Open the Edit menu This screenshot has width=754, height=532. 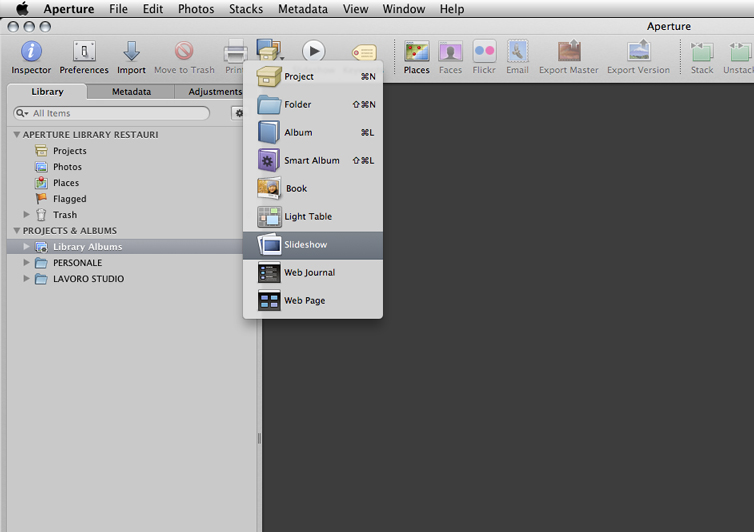pyautogui.click(x=153, y=9)
